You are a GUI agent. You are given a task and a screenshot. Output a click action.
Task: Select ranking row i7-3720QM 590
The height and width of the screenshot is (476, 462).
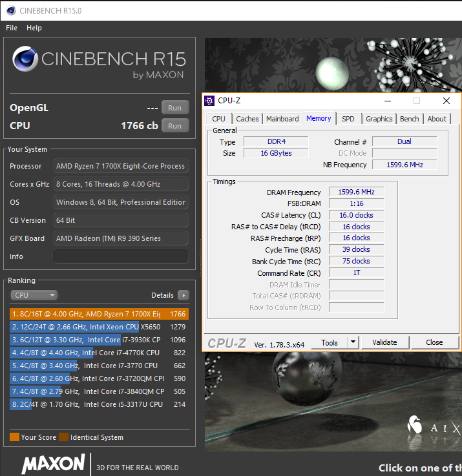(99, 378)
